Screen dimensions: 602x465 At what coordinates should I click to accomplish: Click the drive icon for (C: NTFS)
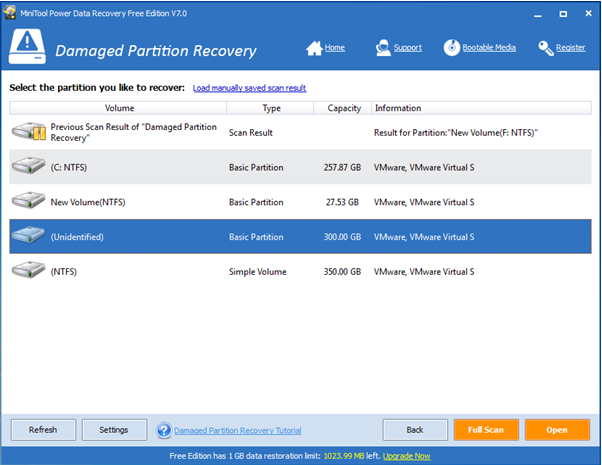coord(28,165)
